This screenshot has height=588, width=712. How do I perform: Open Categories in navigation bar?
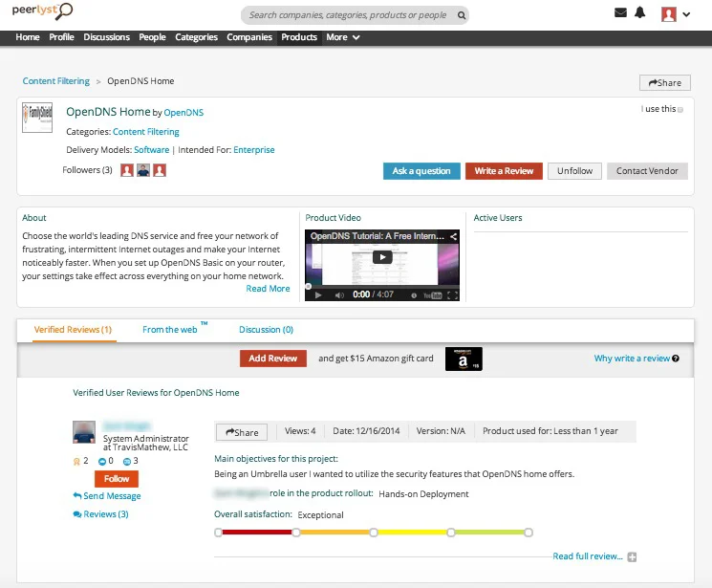(196, 37)
